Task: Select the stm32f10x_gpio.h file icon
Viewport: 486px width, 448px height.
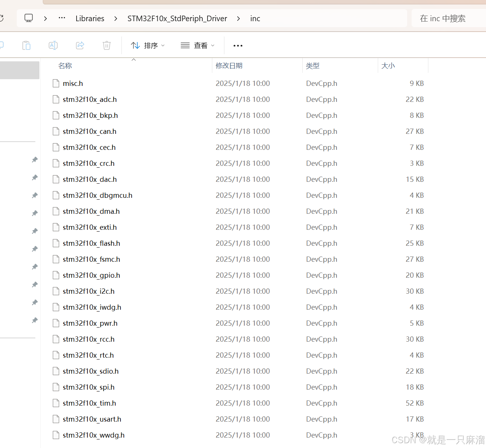Action: coord(56,275)
